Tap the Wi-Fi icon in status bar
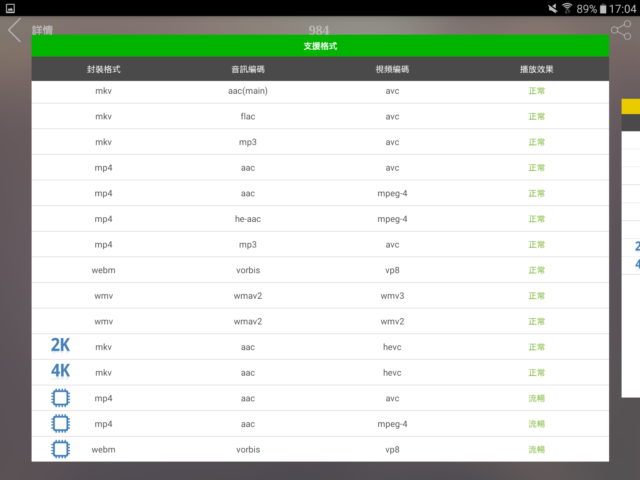The height and width of the screenshot is (480, 640). coord(567,8)
